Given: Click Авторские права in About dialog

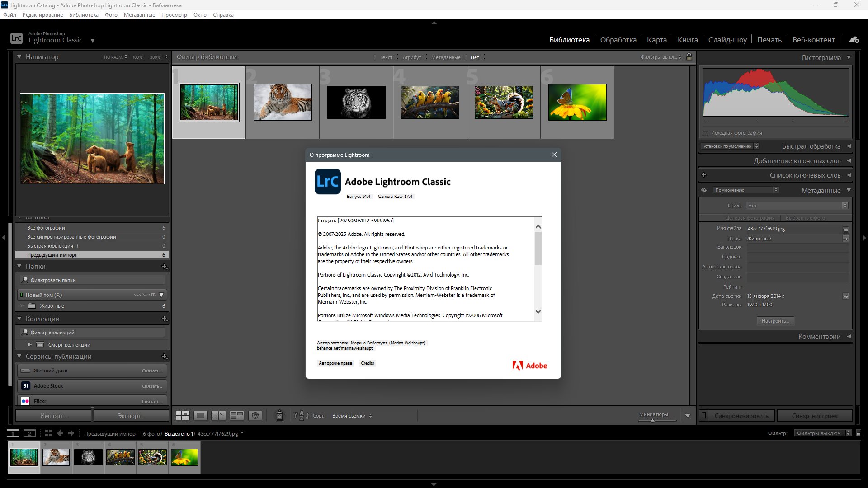Looking at the screenshot, I should coord(335,363).
